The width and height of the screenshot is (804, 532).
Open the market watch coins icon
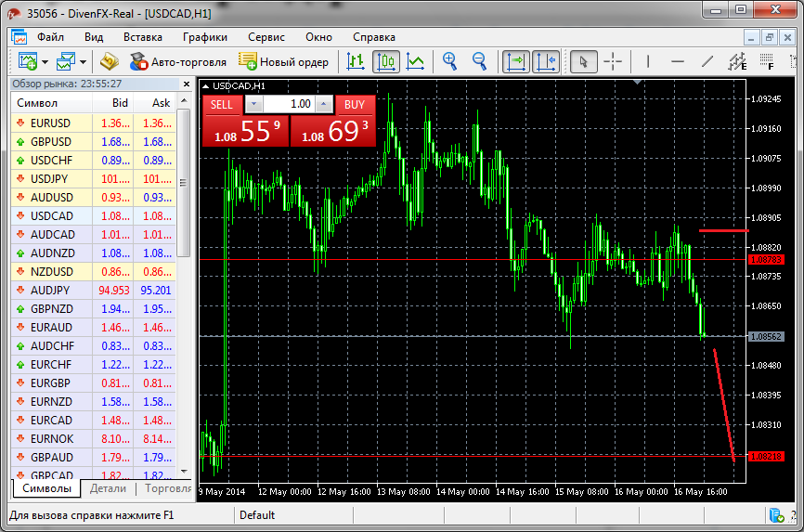pos(110,61)
